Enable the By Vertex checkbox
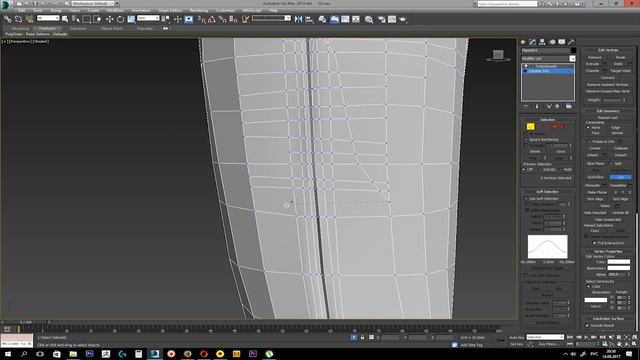 (x=526, y=134)
